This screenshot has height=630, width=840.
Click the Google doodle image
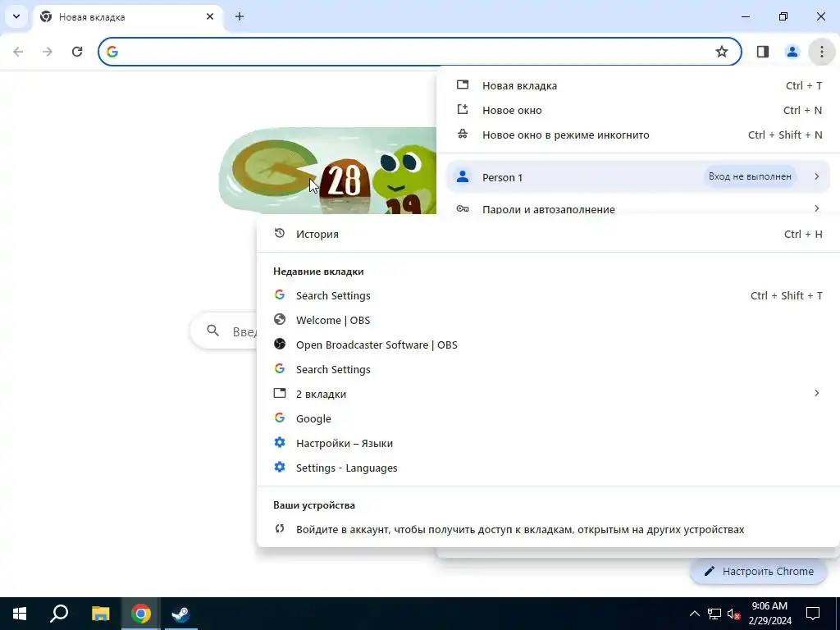coord(328,171)
